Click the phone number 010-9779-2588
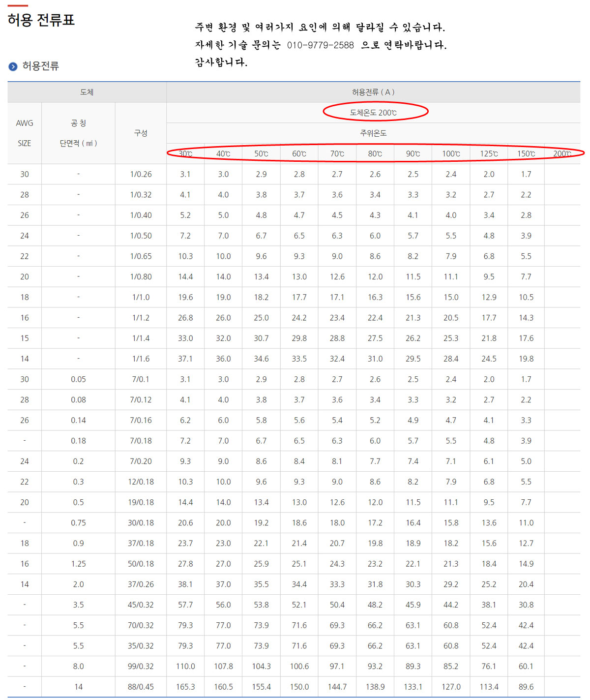Image resolution: width=590 pixels, height=700 pixels. pos(320,45)
